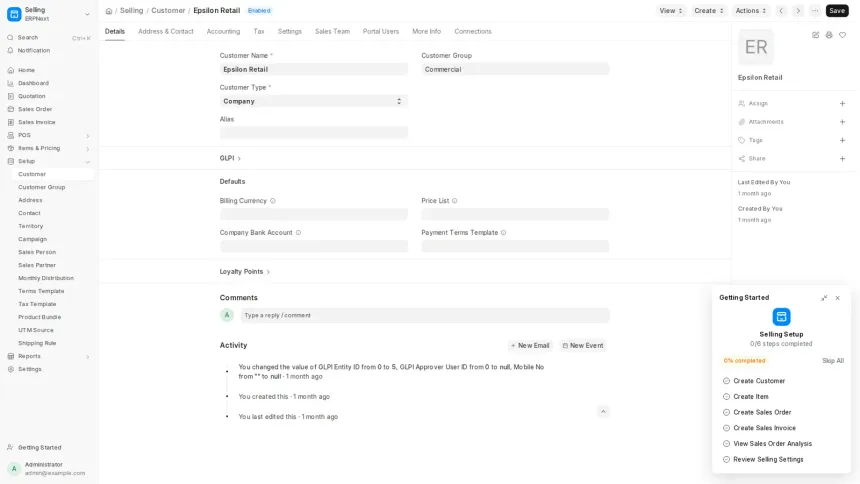860x484 pixels.
Task: Add an attachment with plus icon
Action: pos(842,122)
